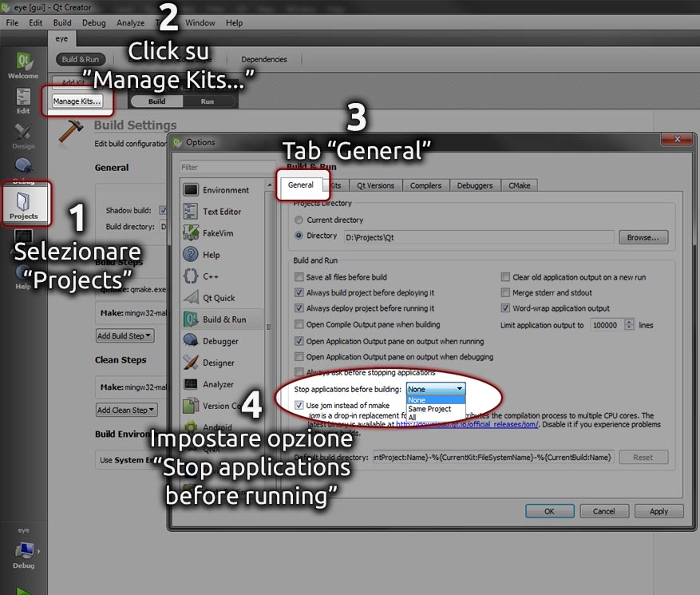This screenshot has width=700, height=595.
Task: Open Design mode in the sidebar
Action: point(23,137)
